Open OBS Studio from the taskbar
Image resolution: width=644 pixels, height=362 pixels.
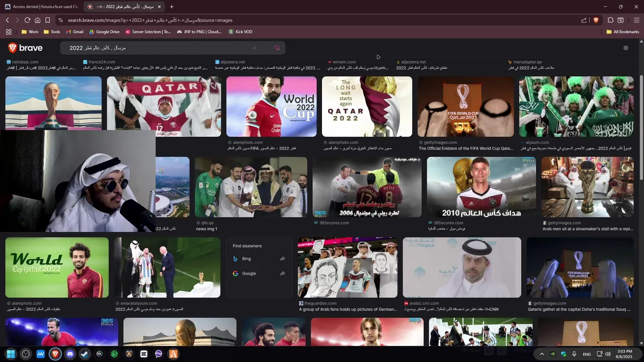[26, 354]
